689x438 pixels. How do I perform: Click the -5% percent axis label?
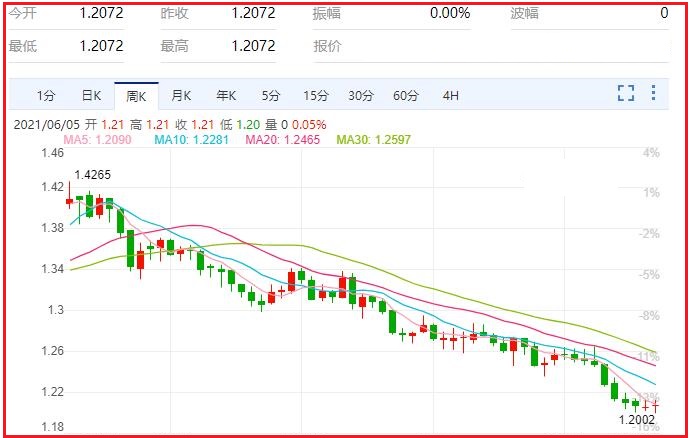pos(649,275)
